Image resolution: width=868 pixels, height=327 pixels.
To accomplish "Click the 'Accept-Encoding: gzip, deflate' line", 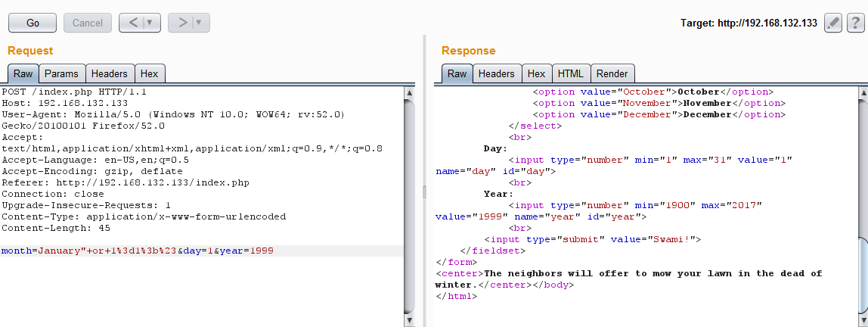I will tap(92, 171).
